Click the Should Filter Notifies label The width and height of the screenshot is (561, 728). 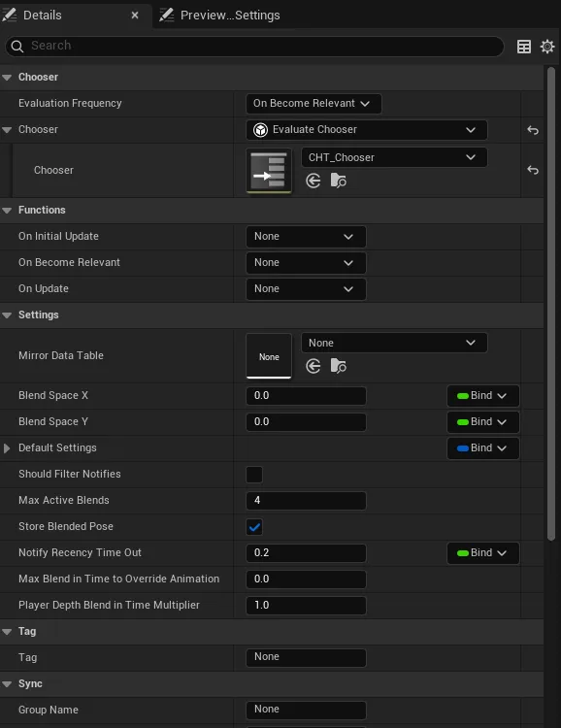(70, 474)
